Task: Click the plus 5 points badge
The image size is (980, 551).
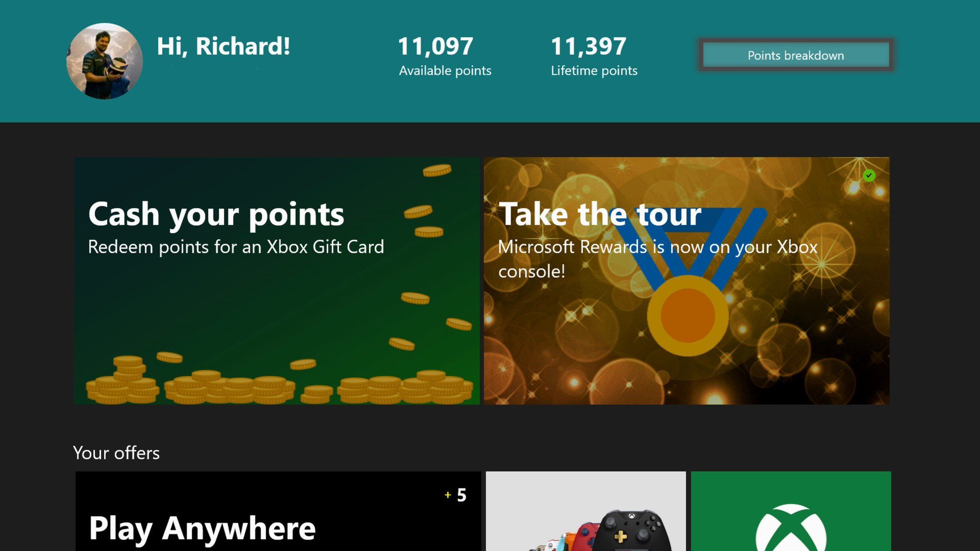Action: (x=455, y=495)
